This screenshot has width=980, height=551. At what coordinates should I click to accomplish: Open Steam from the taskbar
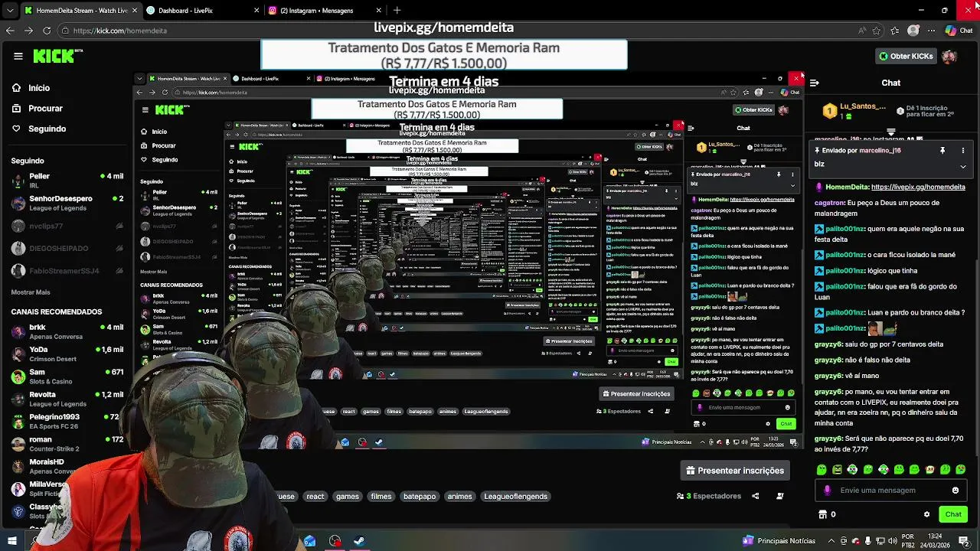click(358, 541)
